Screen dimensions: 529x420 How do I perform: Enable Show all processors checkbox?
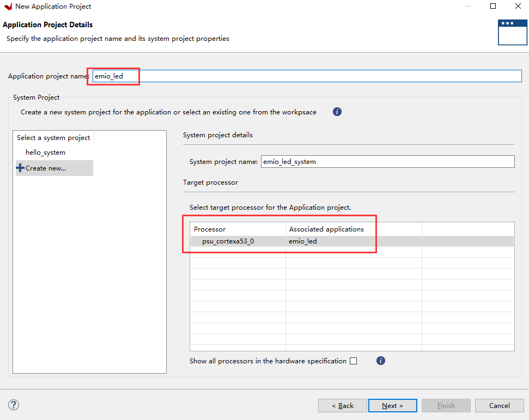(x=354, y=361)
